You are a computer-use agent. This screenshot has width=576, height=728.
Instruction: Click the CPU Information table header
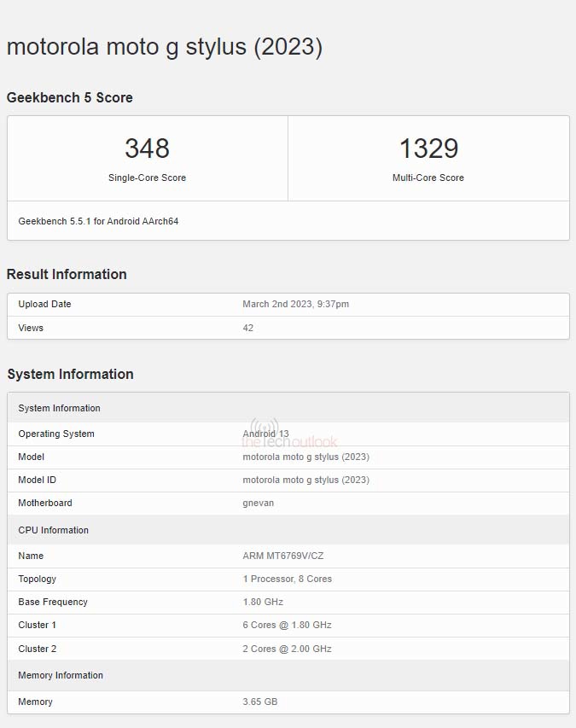(53, 530)
